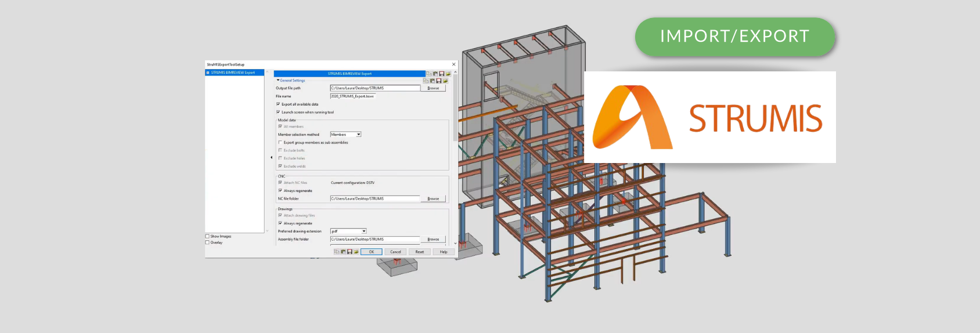980x333 pixels.
Task: Uncheck Export all available data
Action: pos(278,104)
